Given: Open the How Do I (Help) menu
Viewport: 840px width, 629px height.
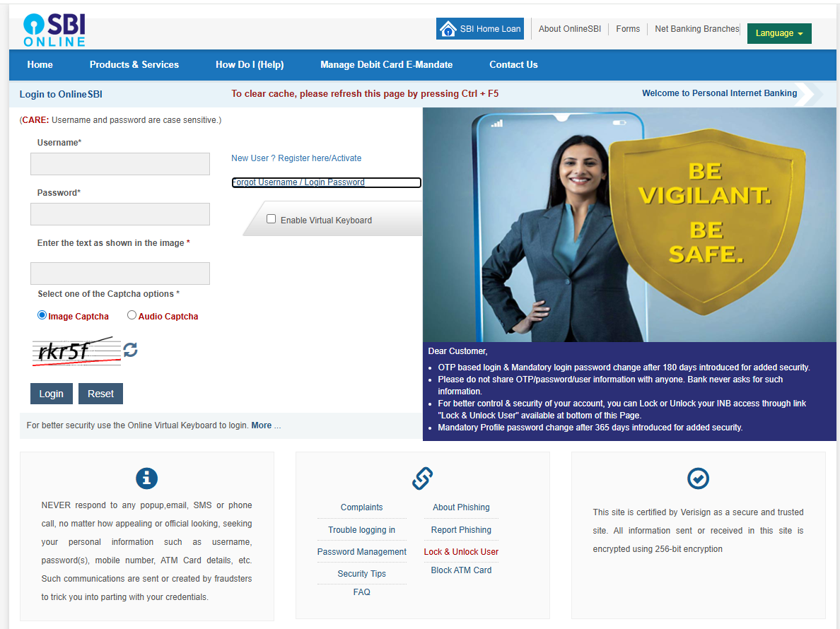Looking at the screenshot, I should coord(250,64).
